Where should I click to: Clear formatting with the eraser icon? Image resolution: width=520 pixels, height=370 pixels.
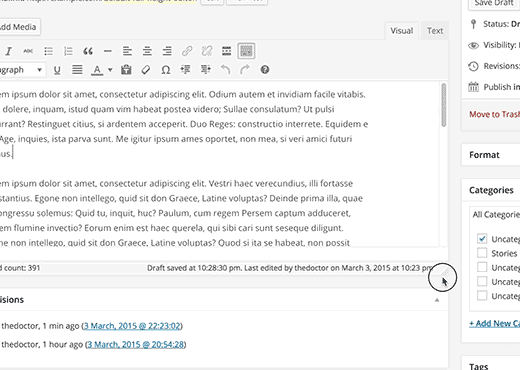(x=146, y=70)
